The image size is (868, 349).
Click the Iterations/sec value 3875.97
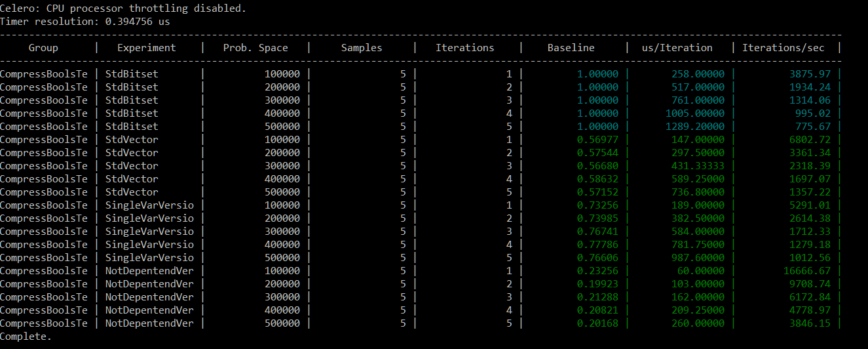click(810, 74)
